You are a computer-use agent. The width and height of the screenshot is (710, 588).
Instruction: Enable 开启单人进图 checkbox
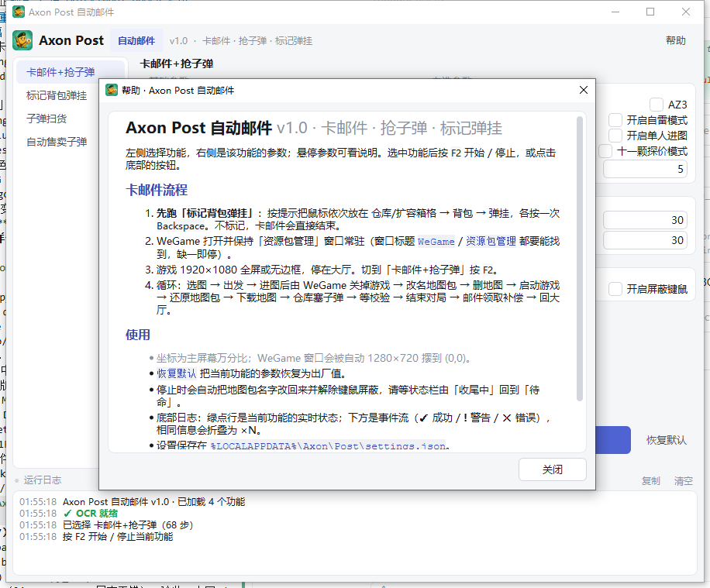[615, 136]
